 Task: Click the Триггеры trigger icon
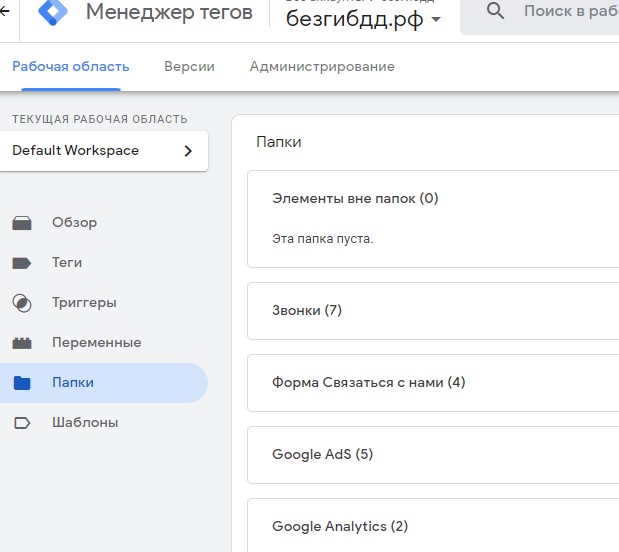[22, 303]
